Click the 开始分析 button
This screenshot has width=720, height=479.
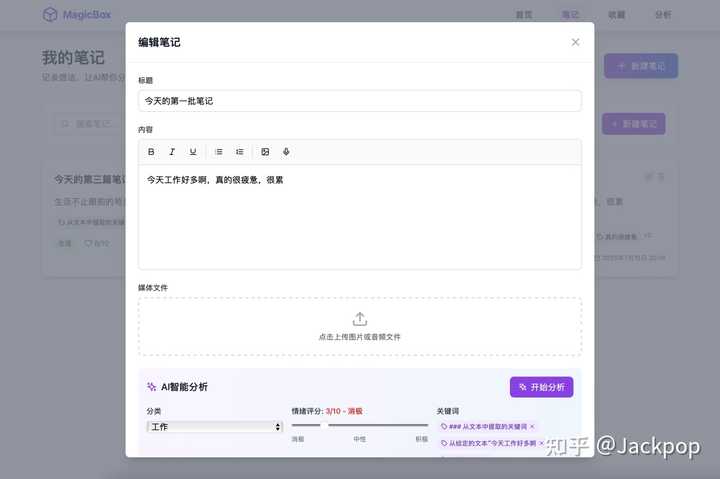(541, 387)
